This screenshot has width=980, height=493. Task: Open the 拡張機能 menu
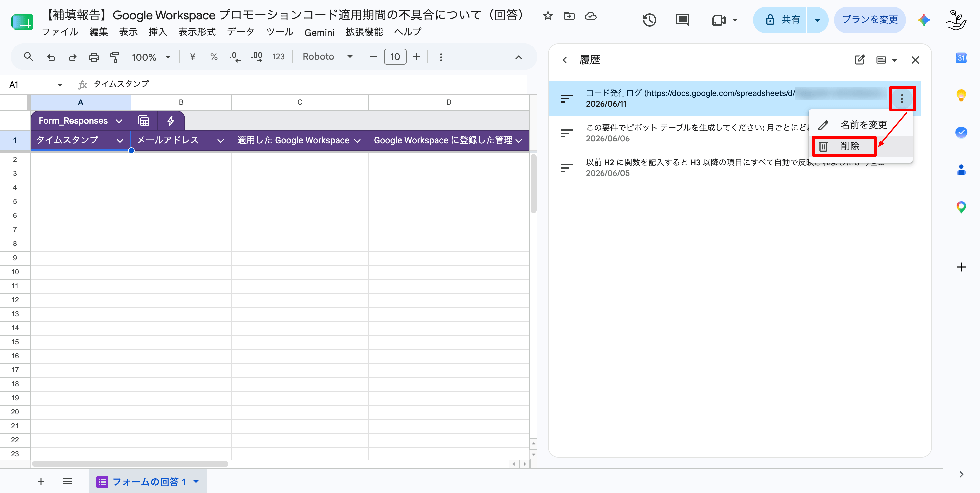[x=364, y=32]
